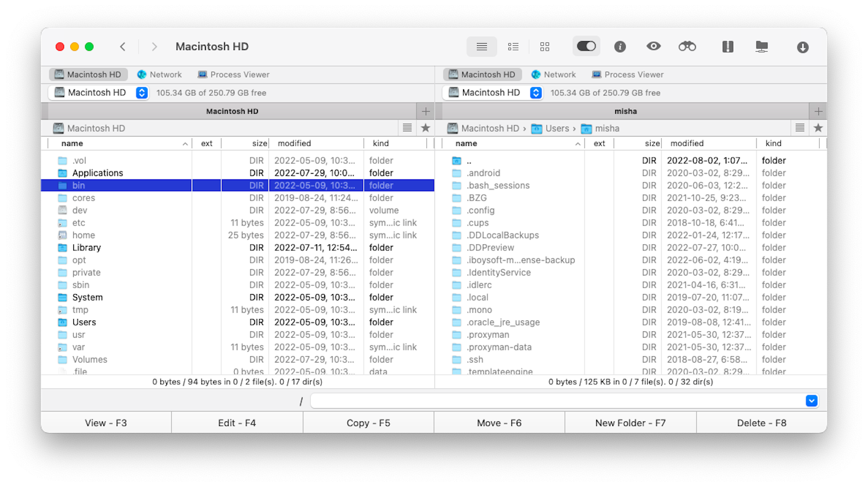Toggle the favorites star on the left pane
This screenshot has height=487, width=868.
[426, 128]
